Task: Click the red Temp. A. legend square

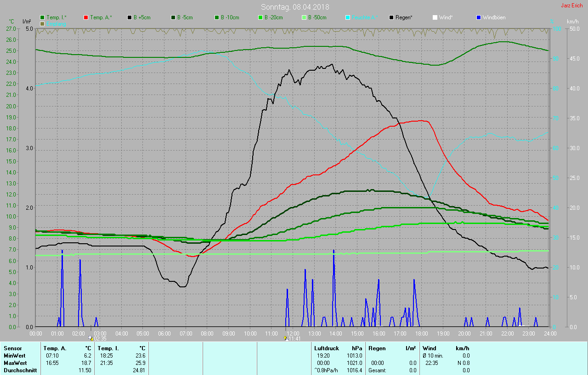Action: [86, 17]
